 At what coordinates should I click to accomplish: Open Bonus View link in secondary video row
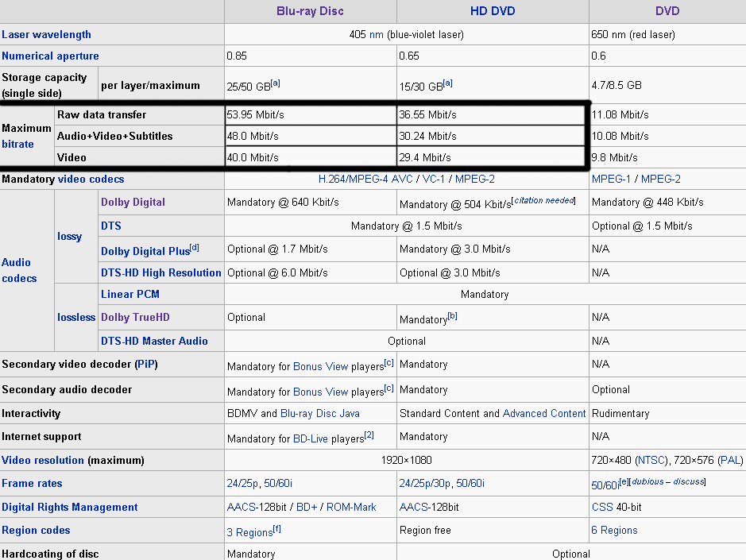tap(321, 366)
